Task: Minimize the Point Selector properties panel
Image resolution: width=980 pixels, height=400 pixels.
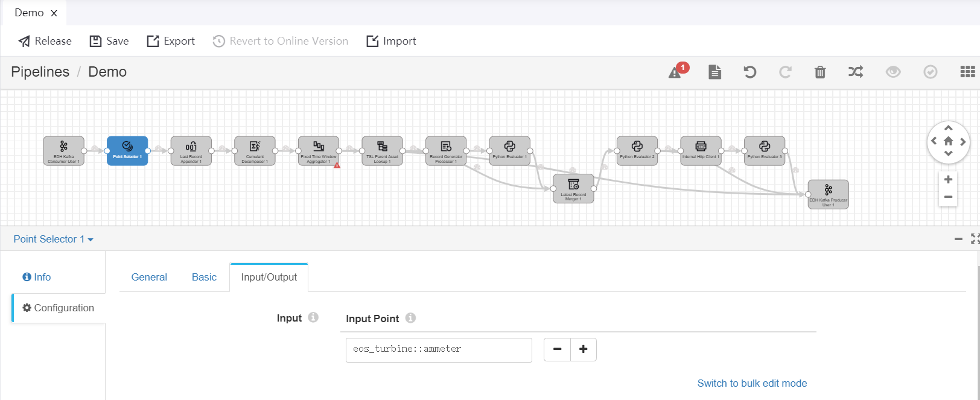Action: [958, 240]
